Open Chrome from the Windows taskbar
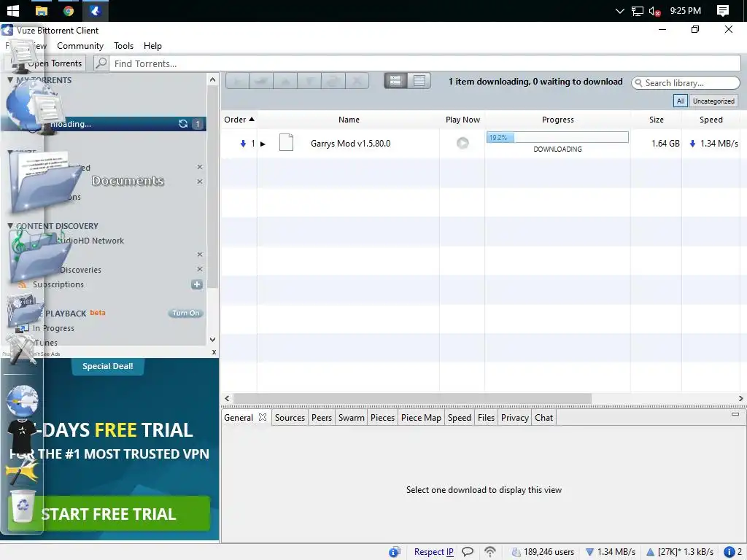This screenshot has width=747, height=560. point(69,11)
